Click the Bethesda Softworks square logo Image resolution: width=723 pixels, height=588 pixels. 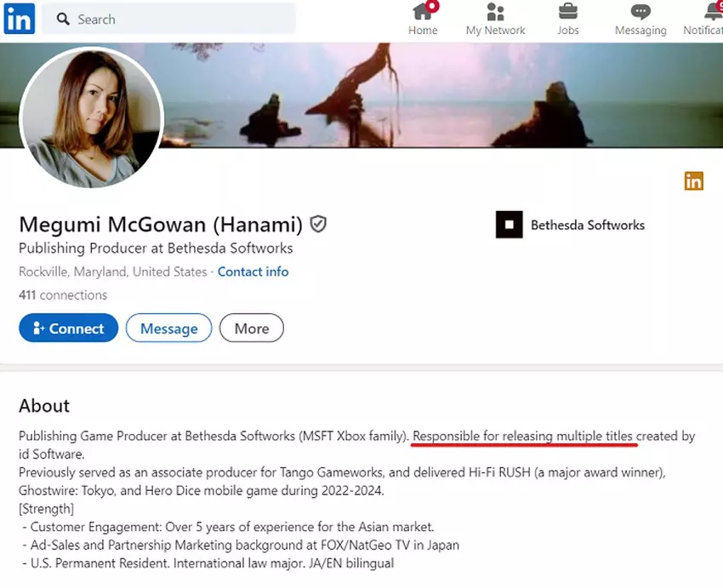tap(509, 225)
